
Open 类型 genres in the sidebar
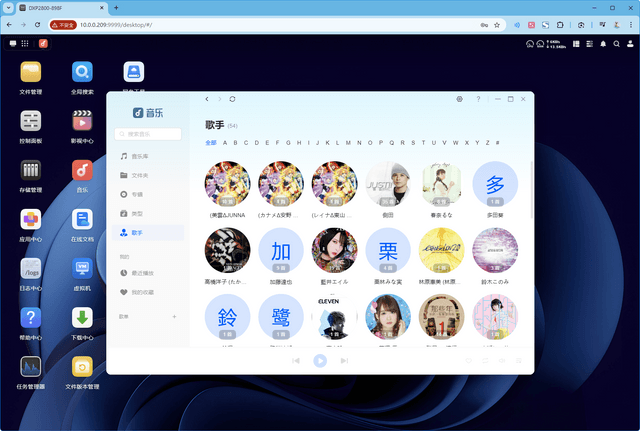click(148, 213)
